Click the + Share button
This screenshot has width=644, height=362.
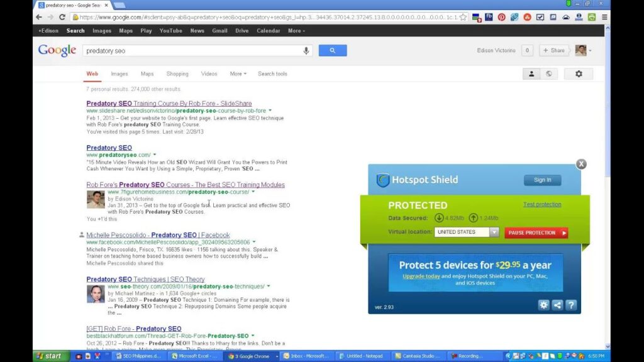553,50
